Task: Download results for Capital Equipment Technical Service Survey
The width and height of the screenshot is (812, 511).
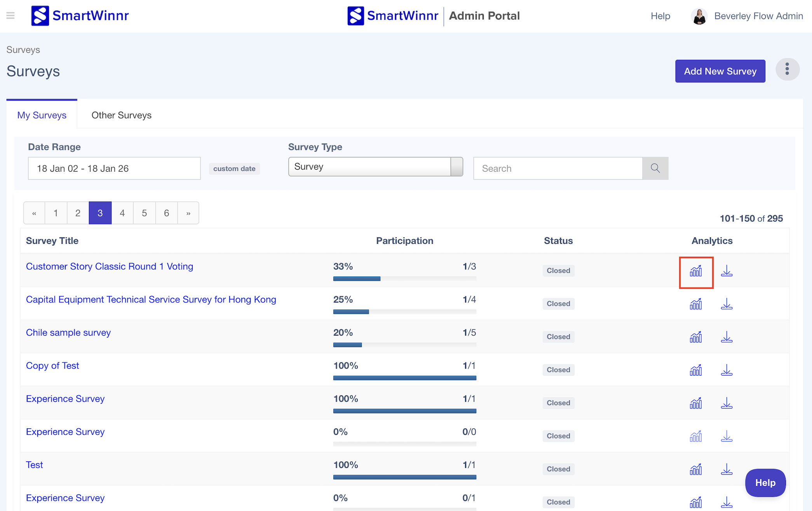Action: pos(727,304)
